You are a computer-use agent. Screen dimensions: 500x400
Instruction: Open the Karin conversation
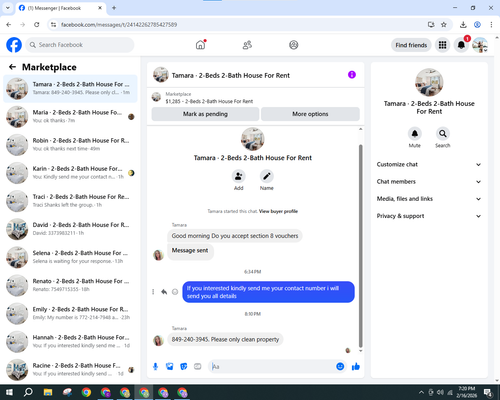point(70,173)
